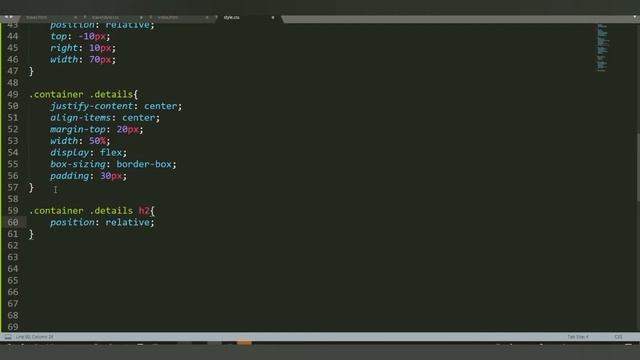Open the tab list dropdown arrow at far right
640x360 pixels.
635,18
